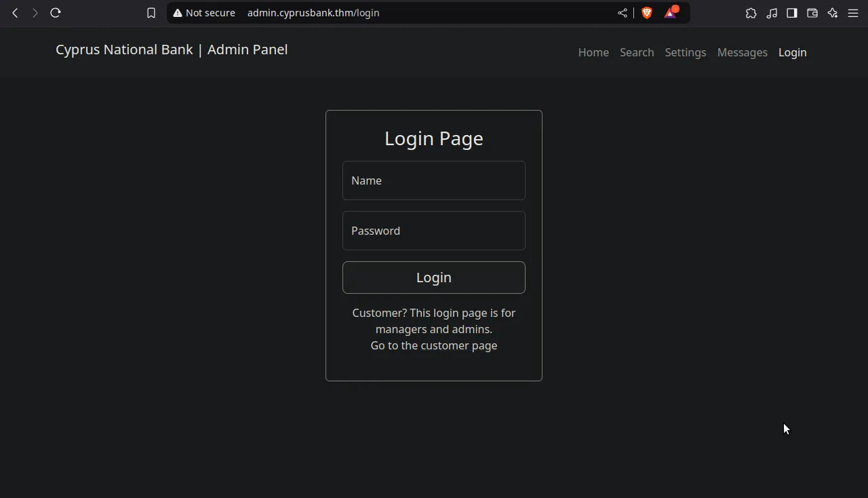Open the extensions puzzle icon
This screenshot has width=868, height=498.
coord(751,13)
